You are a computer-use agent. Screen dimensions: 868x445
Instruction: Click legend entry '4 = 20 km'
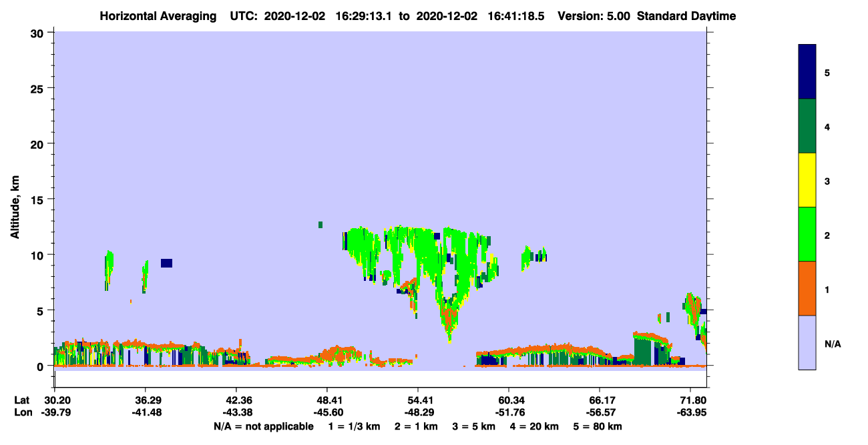coord(536,426)
